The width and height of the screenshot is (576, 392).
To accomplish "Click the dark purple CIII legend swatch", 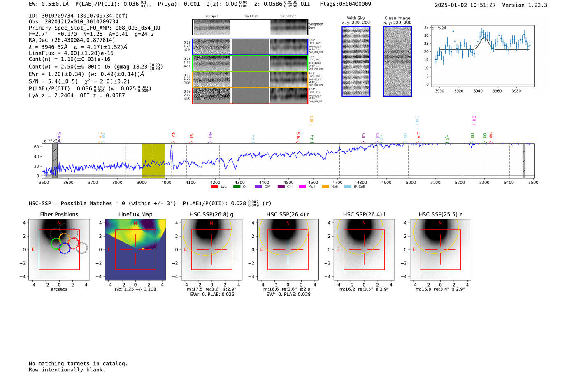I will coord(281,186).
